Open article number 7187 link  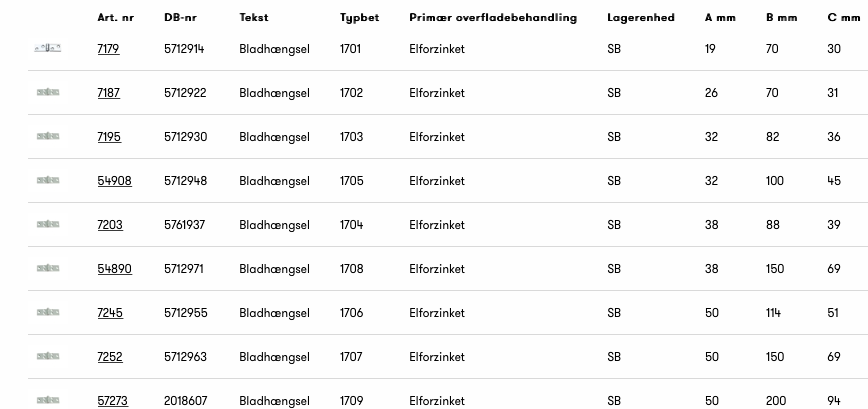(108, 93)
